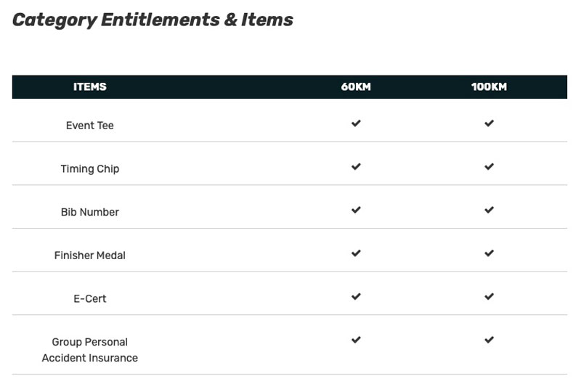Select the Timing Chip row label
Screen dimensions: 581x392
[x=90, y=169]
